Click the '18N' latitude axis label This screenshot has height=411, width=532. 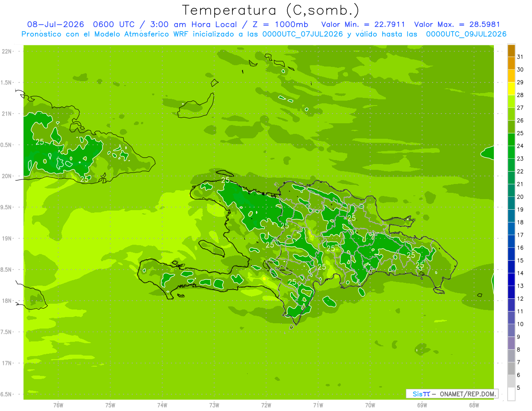click(6, 301)
